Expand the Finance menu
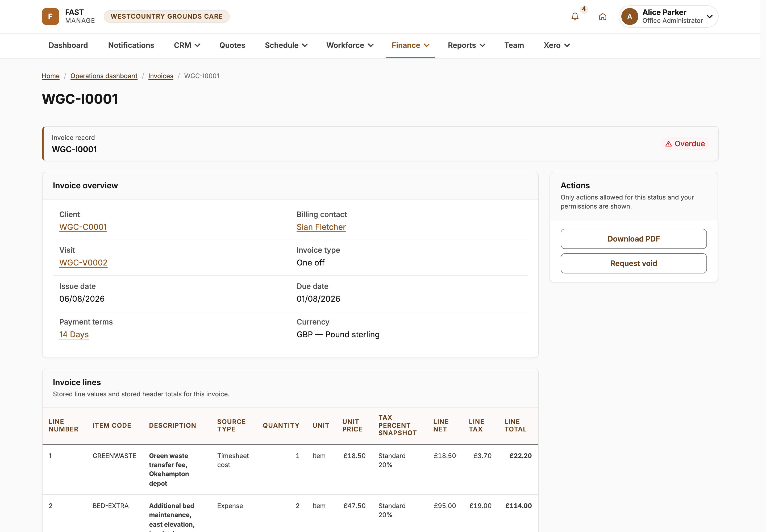Screen dimensions: 766x532 [x=410, y=45]
